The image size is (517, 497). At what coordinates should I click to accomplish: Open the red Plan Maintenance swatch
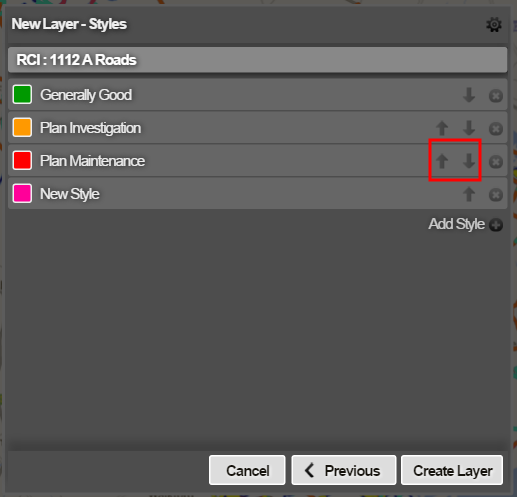tap(22, 160)
